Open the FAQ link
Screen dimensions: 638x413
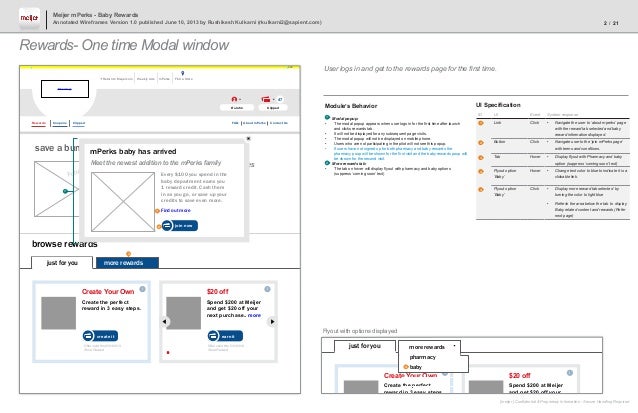[235, 123]
